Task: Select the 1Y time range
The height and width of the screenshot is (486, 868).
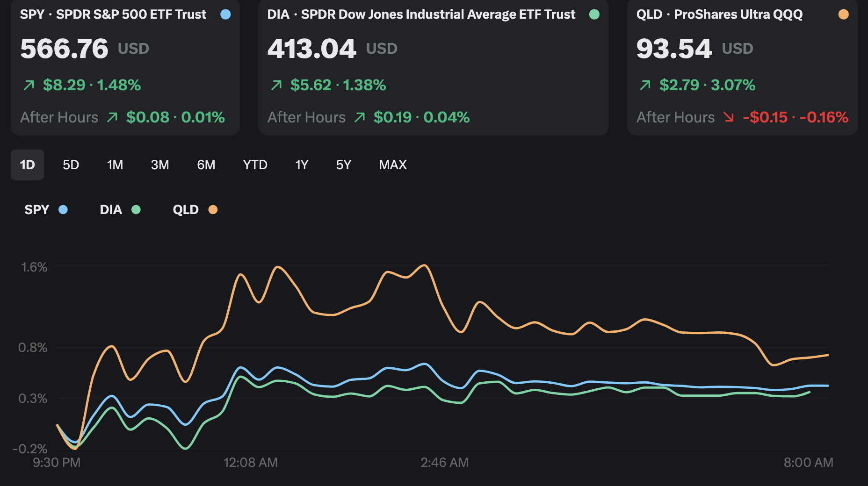Action: (302, 165)
